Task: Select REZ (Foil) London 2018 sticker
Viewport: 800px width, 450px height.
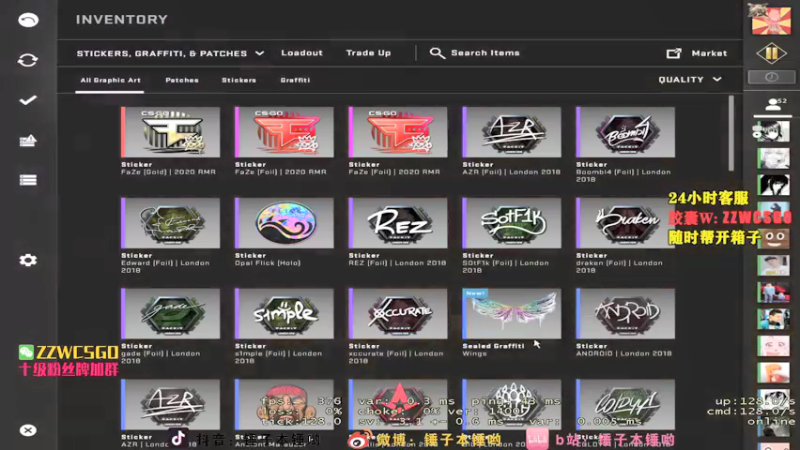Action: click(x=398, y=223)
